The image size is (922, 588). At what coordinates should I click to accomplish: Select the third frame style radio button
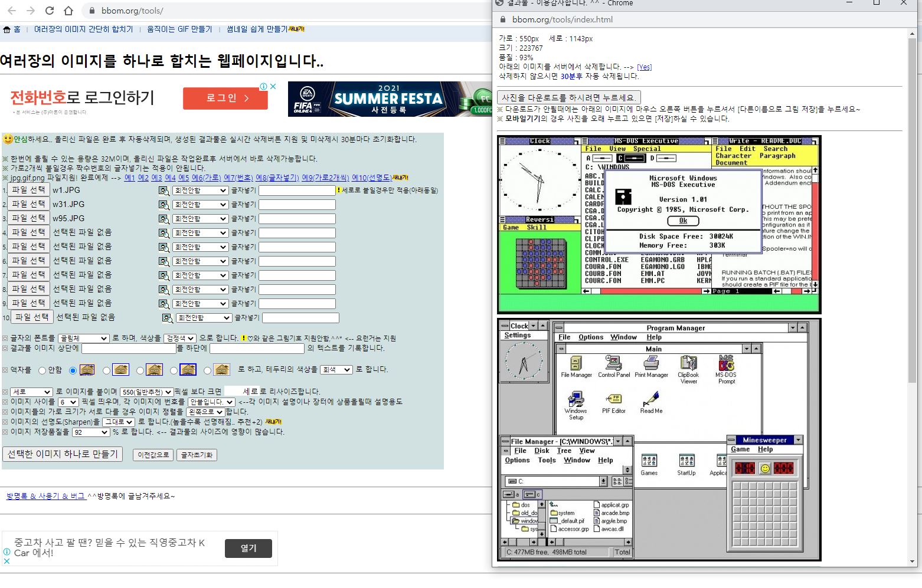140,370
